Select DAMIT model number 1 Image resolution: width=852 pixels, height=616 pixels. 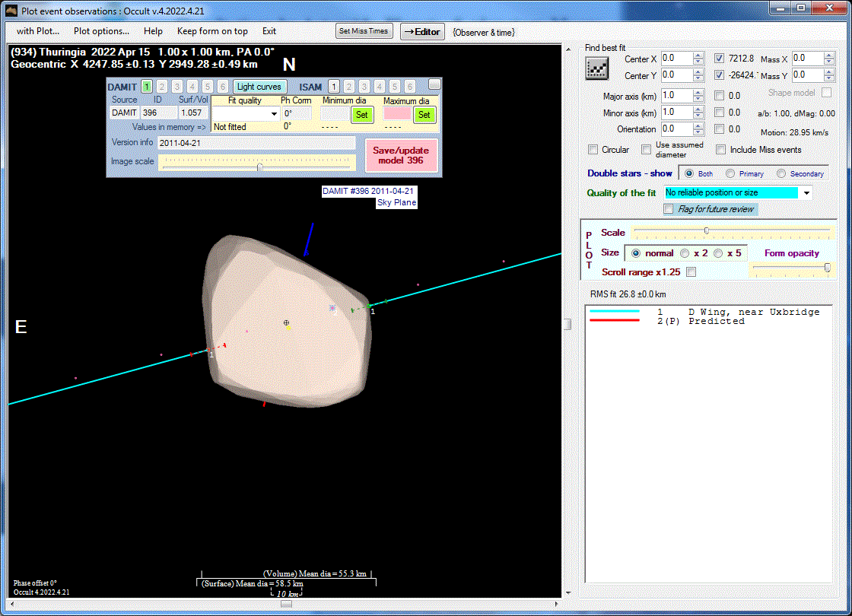click(146, 87)
